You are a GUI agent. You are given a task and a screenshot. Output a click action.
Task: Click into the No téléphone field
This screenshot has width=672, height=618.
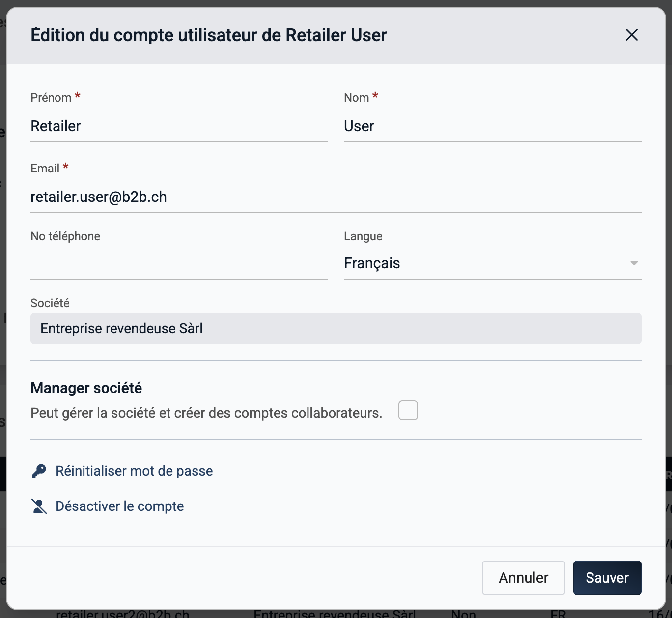[x=179, y=263]
